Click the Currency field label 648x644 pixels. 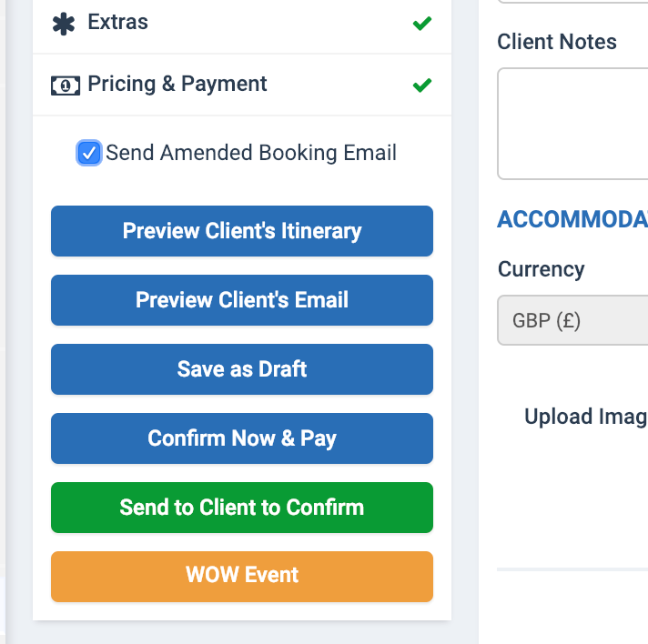point(542,269)
